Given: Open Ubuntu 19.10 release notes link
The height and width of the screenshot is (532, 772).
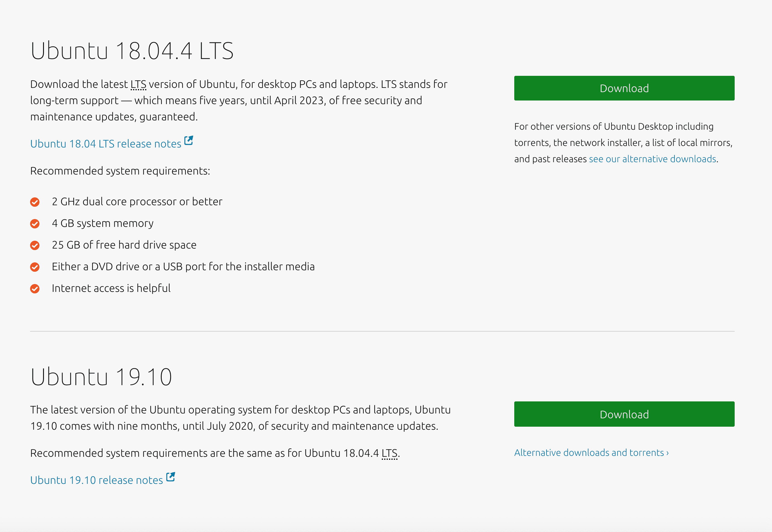Looking at the screenshot, I should coord(96,480).
